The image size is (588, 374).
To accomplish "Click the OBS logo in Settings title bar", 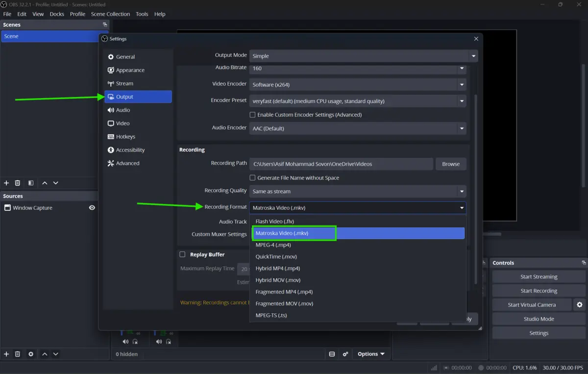I will coord(104,39).
